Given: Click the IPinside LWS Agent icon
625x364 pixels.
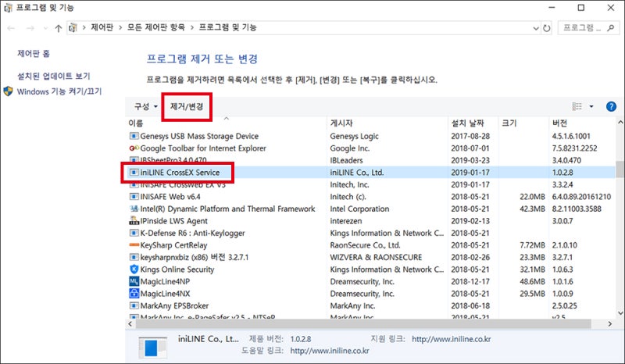Looking at the screenshot, I should click(134, 220).
